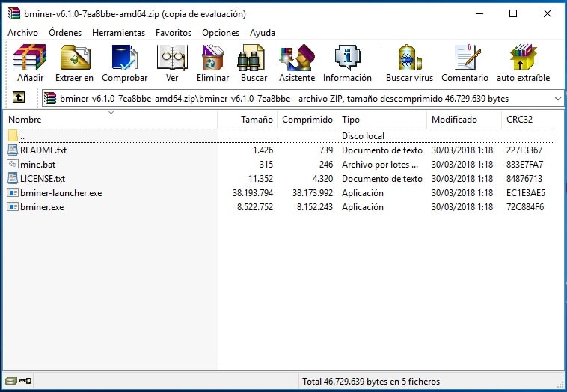Select the README.txt file icon

(x=12, y=150)
